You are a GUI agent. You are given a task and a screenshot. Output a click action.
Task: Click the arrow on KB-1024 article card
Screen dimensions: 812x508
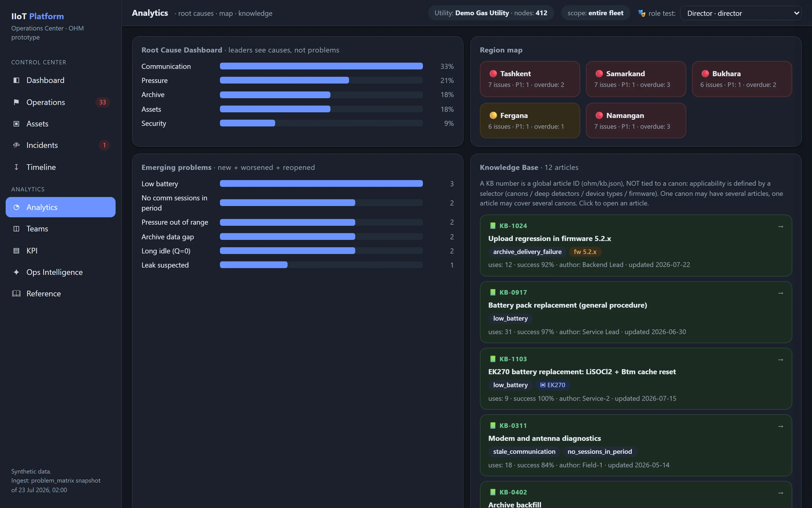pos(780,226)
